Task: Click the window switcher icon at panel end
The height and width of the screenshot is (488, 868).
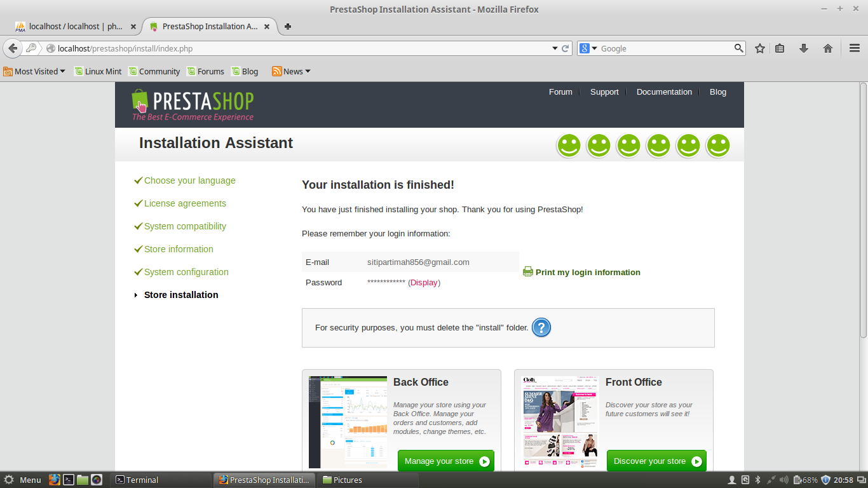Action: coord(861,480)
